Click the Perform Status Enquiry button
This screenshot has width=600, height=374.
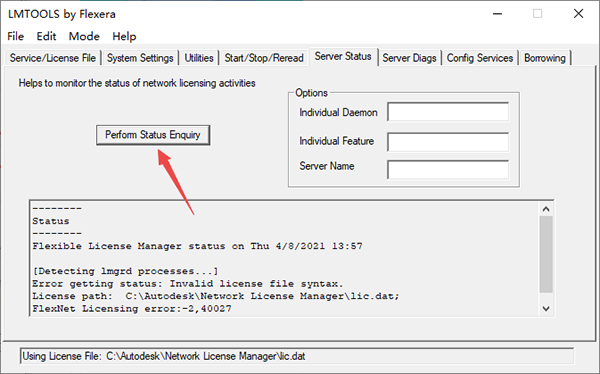point(153,135)
